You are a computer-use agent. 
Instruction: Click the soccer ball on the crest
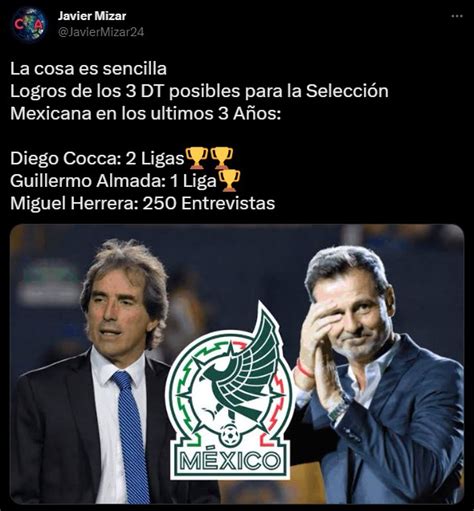pos(230,435)
